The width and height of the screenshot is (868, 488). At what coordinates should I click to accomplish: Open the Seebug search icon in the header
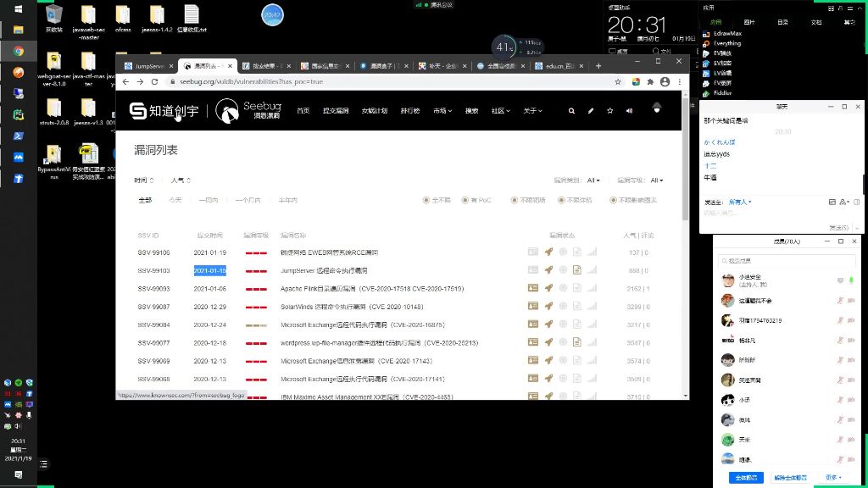(x=571, y=111)
